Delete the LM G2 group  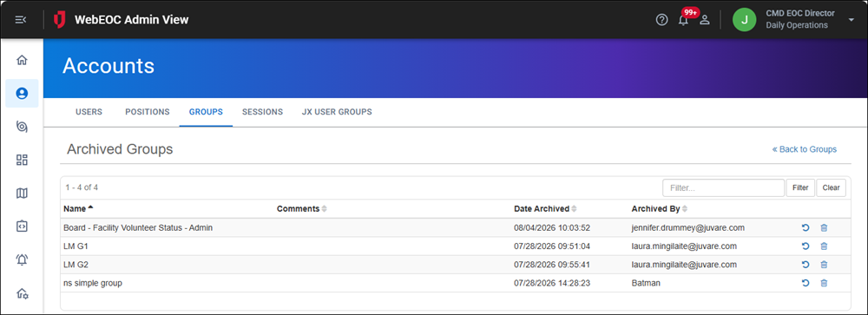point(824,265)
